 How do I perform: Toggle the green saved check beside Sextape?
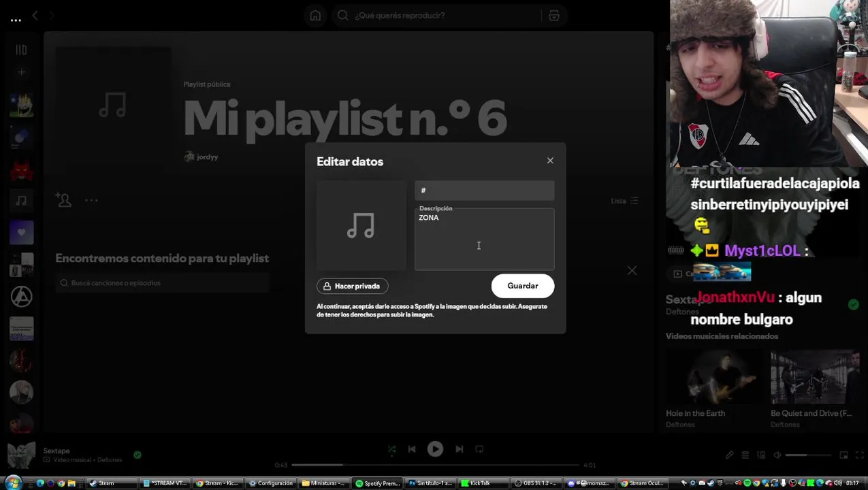pyautogui.click(x=138, y=455)
